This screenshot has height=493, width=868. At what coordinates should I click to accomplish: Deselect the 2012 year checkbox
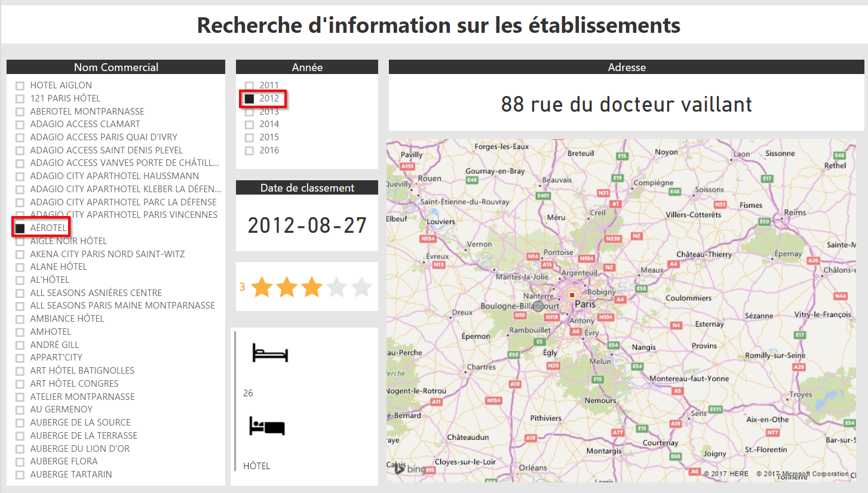click(x=250, y=98)
